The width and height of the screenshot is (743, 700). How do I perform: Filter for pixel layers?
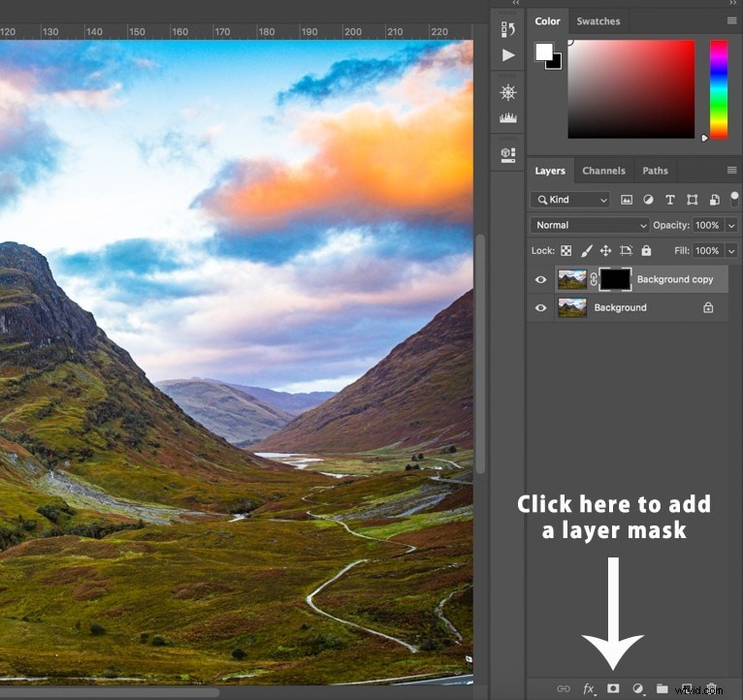[627, 200]
